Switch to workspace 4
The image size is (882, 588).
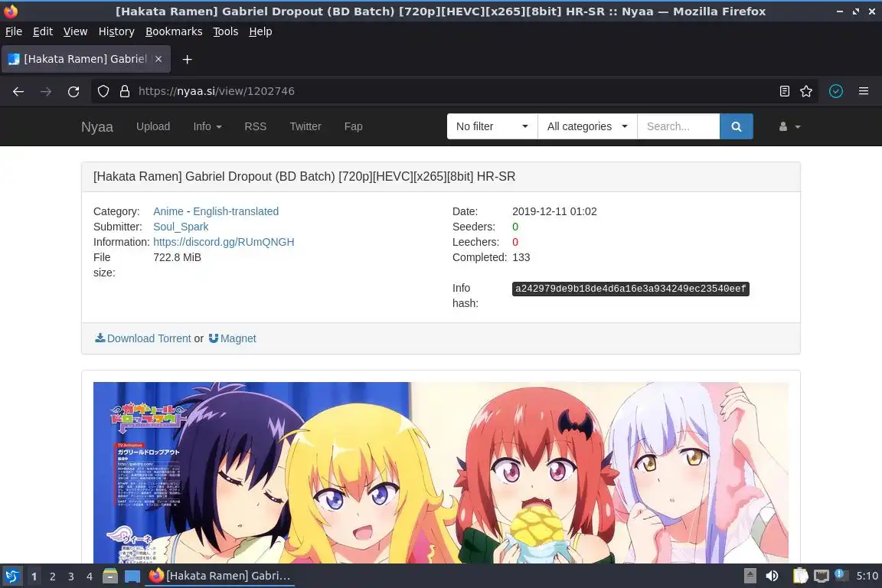point(89,577)
